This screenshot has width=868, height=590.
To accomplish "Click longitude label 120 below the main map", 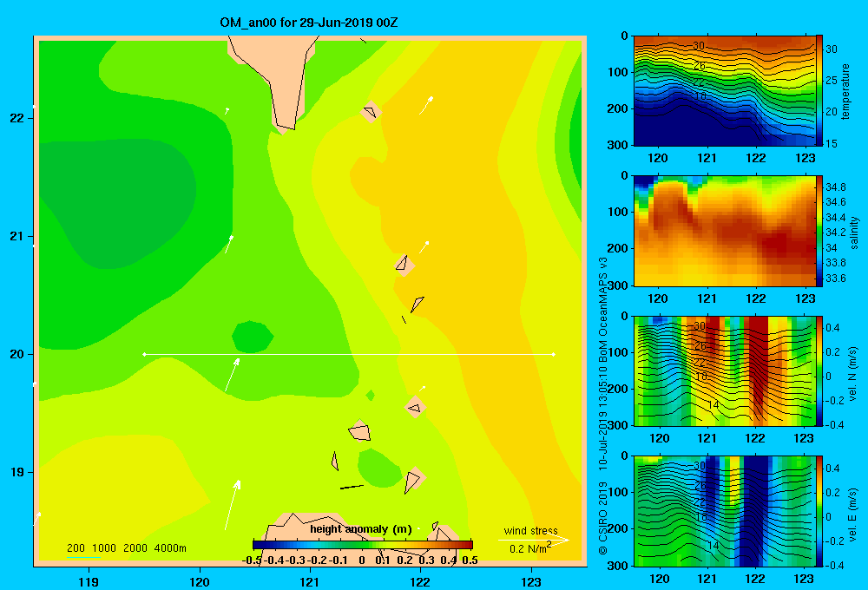I will click(200, 581).
